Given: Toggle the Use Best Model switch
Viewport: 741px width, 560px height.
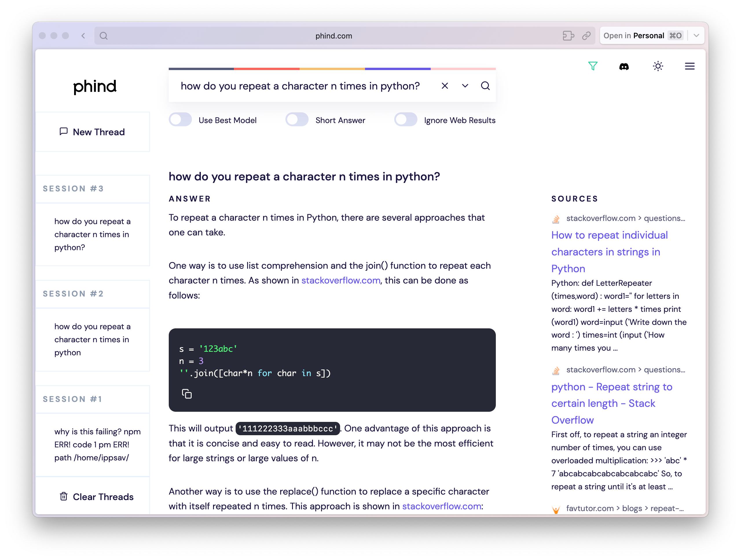Looking at the screenshot, I should 181,120.
